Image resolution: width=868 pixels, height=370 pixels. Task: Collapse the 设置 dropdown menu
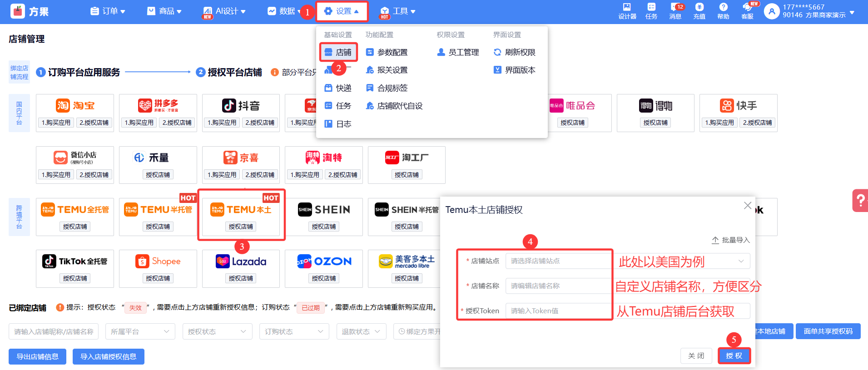[x=342, y=11]
